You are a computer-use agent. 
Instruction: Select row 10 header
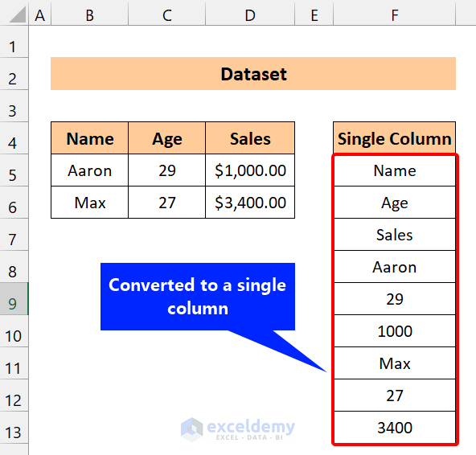click(14, 331)
